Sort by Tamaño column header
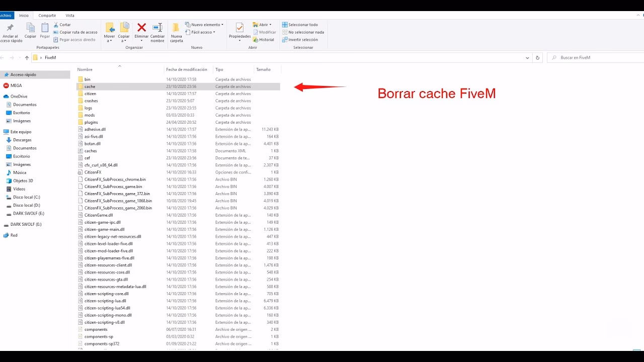The width and height of the screenshot is (644, 362). tap(263, 69)
